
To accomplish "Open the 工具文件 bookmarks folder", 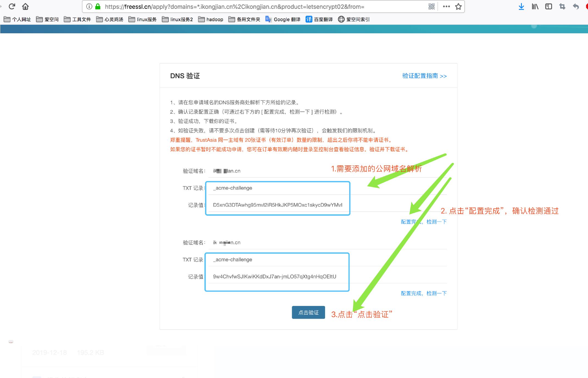I will click(x=77, y=19).
